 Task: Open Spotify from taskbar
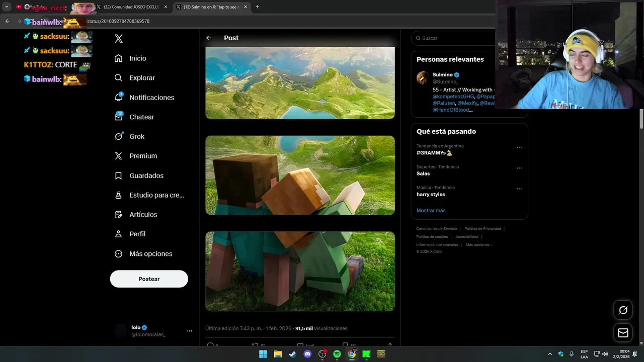337,354
